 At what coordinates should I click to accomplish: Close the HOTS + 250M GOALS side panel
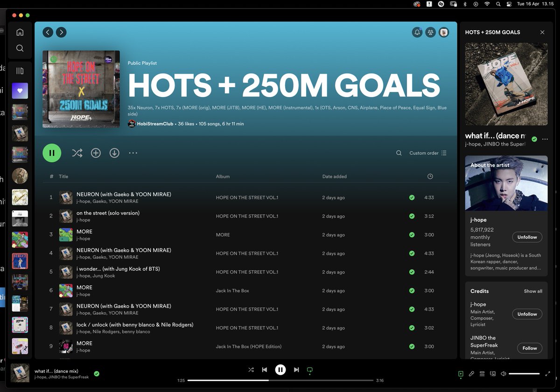coord(542,32)
